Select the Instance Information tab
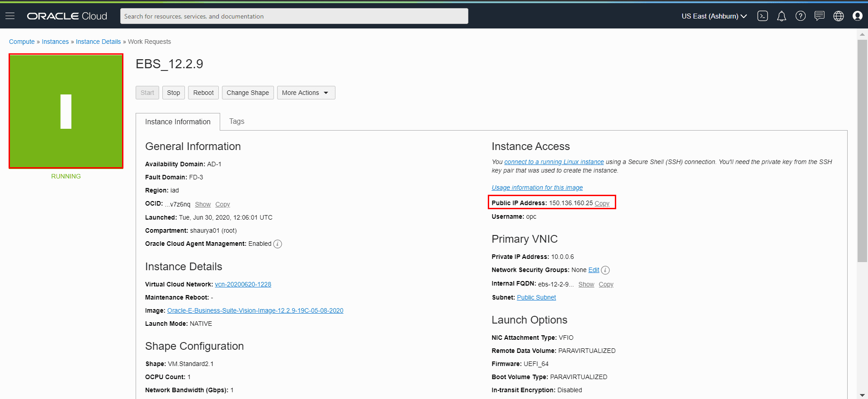868x399 pixels. 178,122
